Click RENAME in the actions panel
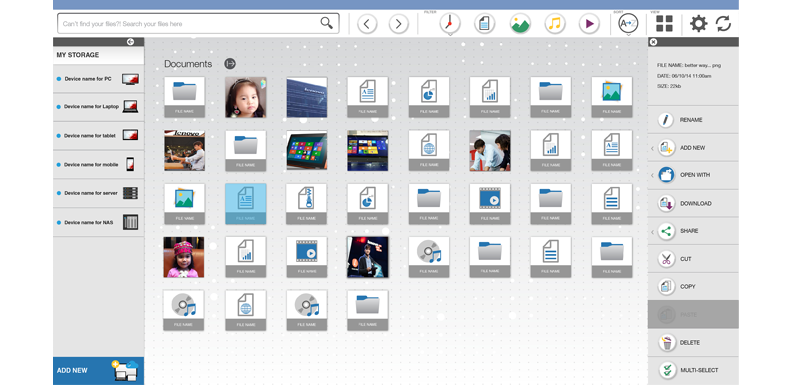The width and height of the screenshot is (790, 385). click(693, 120)
